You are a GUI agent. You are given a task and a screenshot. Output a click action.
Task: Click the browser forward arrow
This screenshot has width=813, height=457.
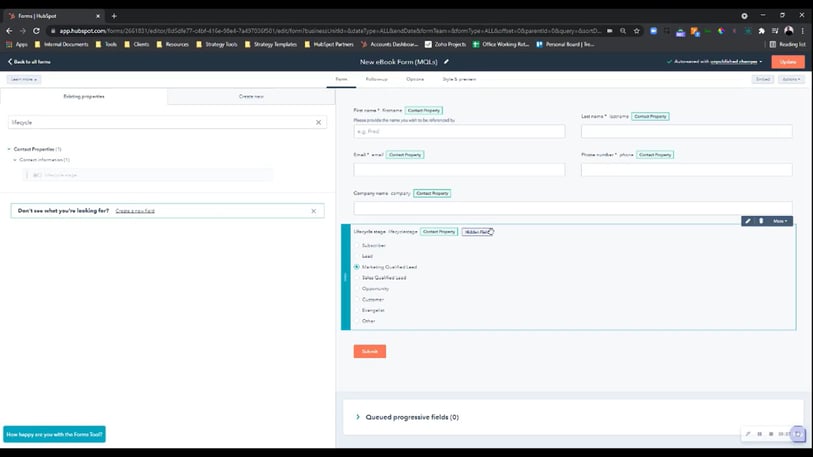pos(23,31)
